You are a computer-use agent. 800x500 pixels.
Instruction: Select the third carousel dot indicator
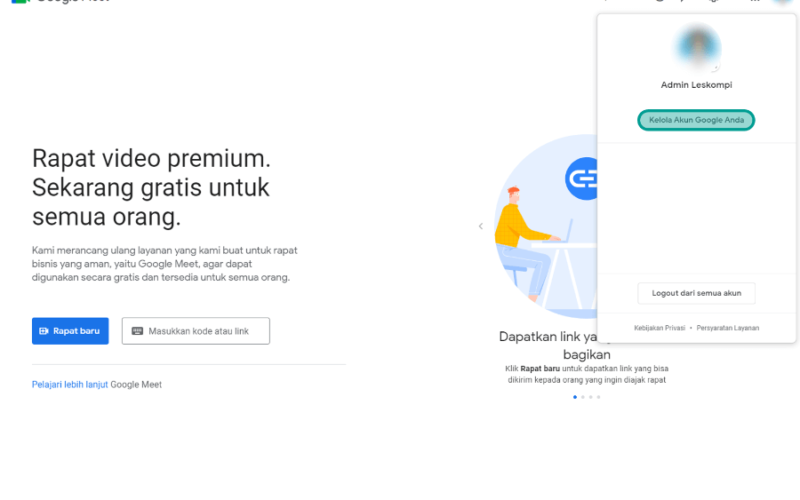[591, 397]
